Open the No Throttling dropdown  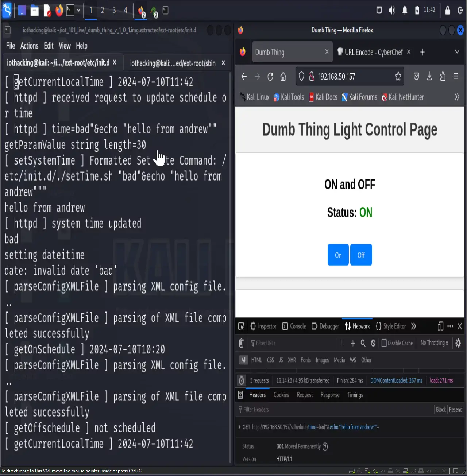[434, 343]
